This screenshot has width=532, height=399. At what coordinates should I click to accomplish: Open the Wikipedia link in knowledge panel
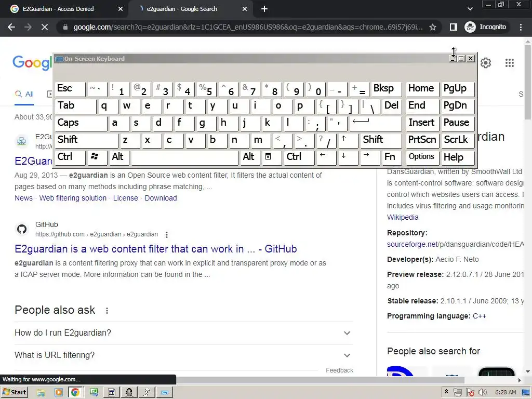(x=403, y=218)
